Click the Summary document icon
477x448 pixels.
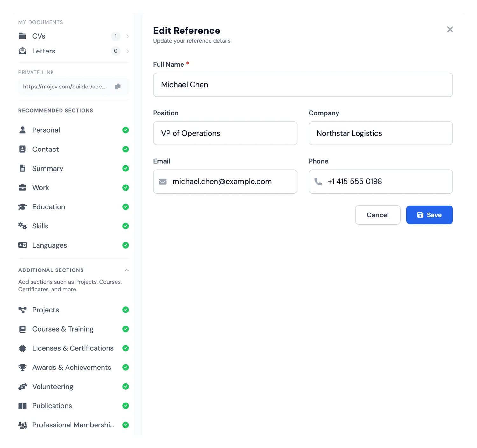point(23,168)
